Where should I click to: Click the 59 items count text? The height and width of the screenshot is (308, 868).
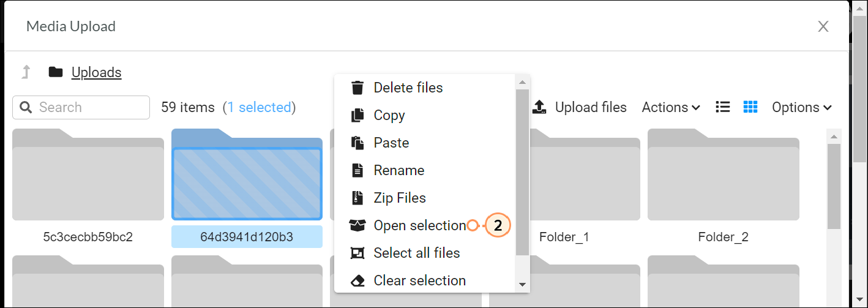[x=188, y=107]
